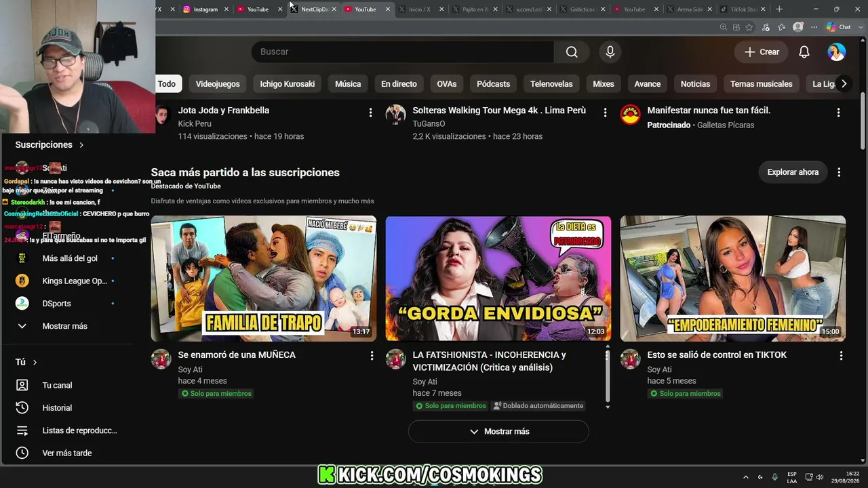Open Soy Ati avatar under MUÑECA video
Image resolution: width=868 pixels, height=488 pixels.
point(161,359)
